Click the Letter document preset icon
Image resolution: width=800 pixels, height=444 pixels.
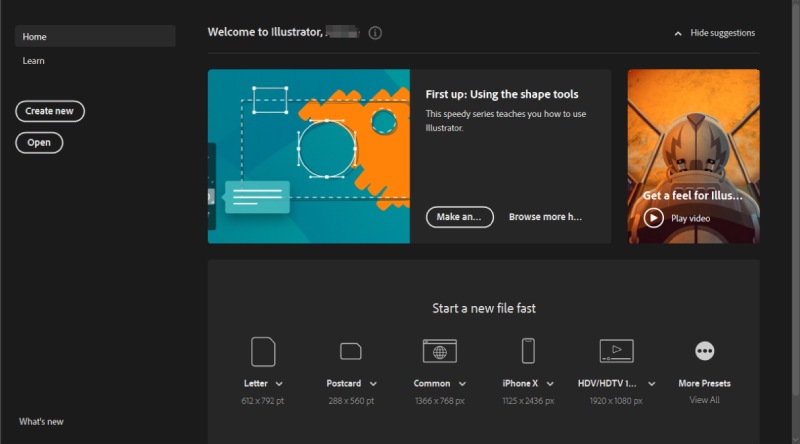tap(263, 351)
